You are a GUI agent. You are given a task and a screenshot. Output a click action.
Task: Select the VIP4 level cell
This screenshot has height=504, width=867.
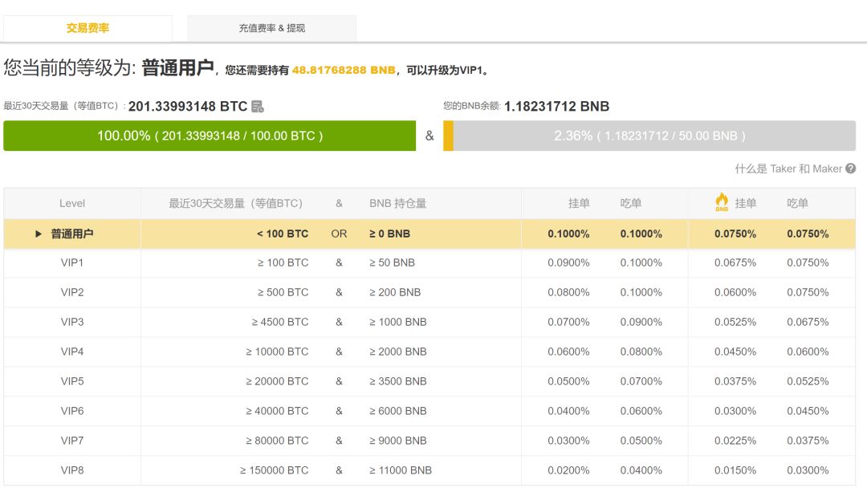[x=72, y=352]
